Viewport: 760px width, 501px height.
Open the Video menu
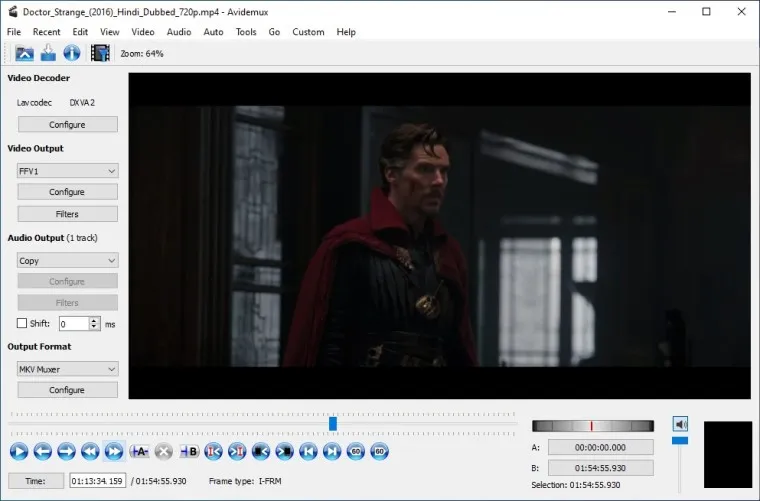coord(143,32)
